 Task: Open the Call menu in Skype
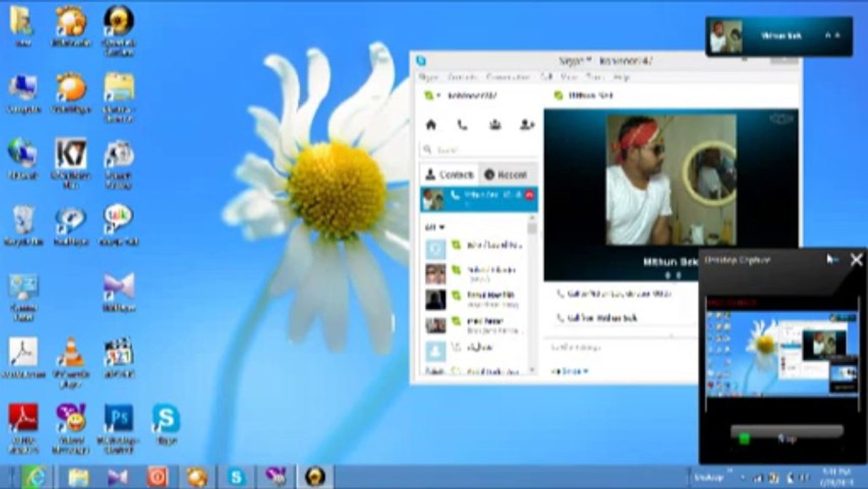click(x=546, y=77)
